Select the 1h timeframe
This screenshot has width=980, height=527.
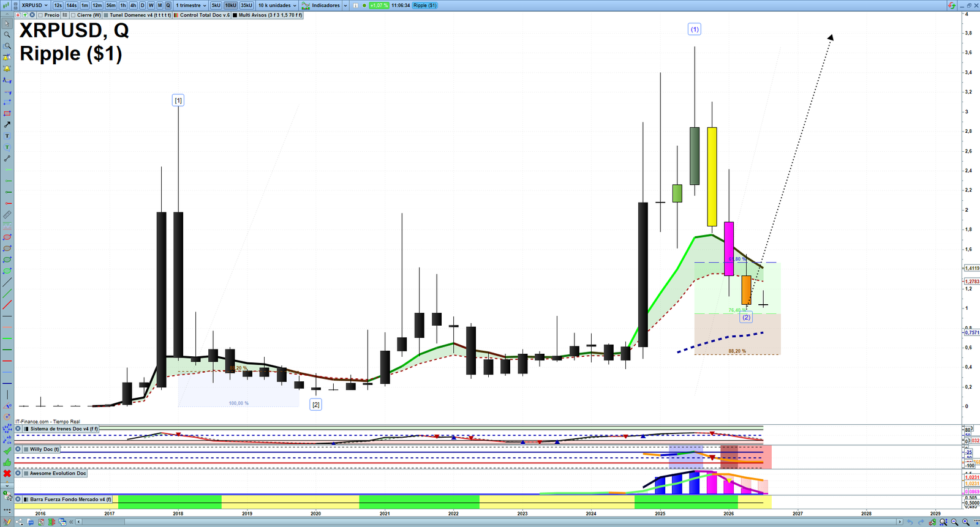tap(123, 6)
